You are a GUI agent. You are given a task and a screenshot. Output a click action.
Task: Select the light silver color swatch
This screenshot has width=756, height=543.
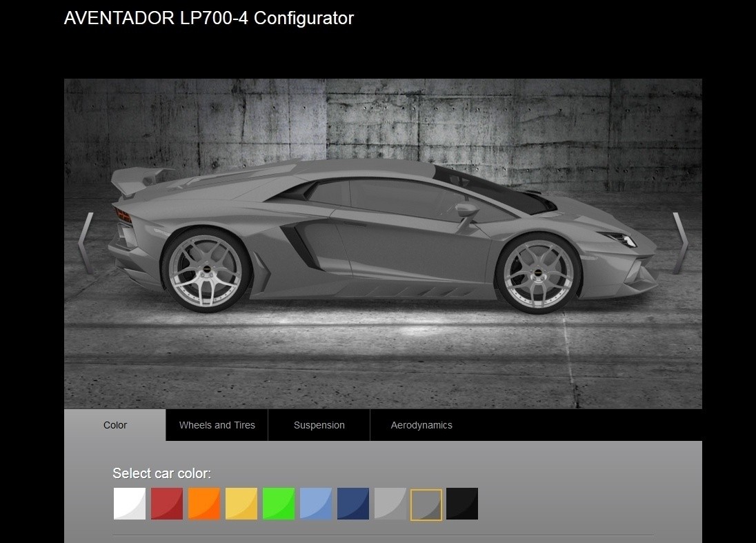coord(390,504)
